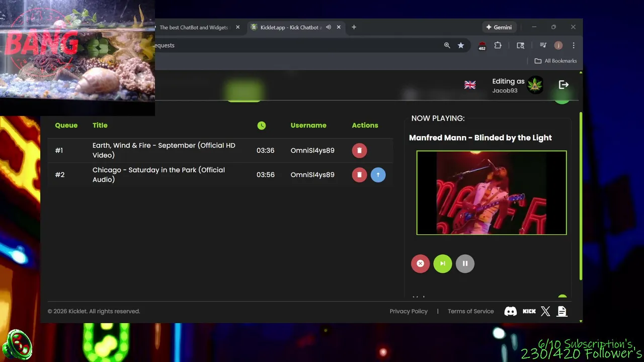This screenshot has height=362, width=644.
Task: Open the X social link in footer
Action: (545, 311)
